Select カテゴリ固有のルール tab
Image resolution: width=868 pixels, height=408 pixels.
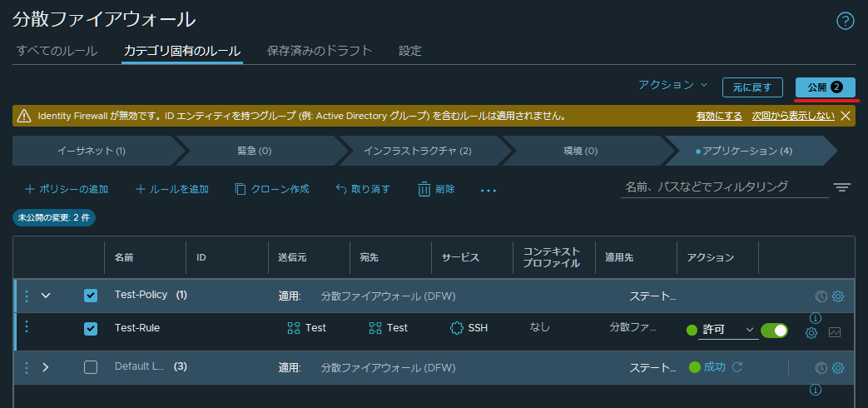[x=182, y=51]
